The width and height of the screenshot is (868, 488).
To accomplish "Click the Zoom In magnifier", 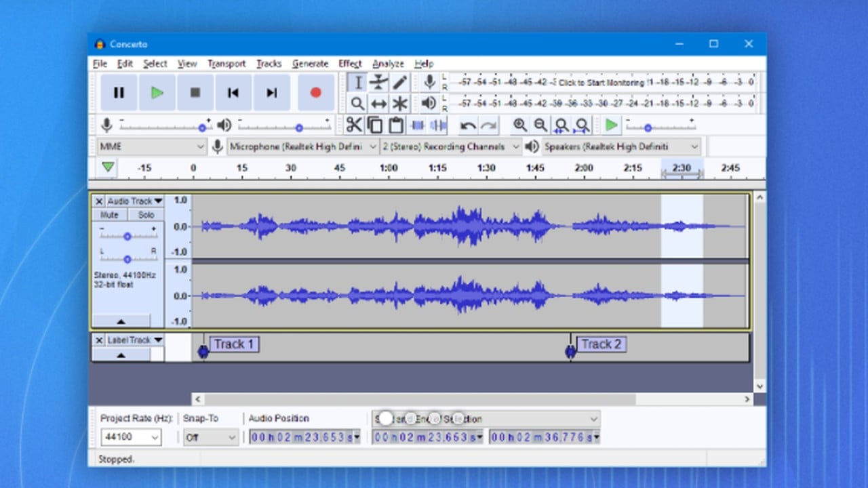I will (x=519, y=125).
